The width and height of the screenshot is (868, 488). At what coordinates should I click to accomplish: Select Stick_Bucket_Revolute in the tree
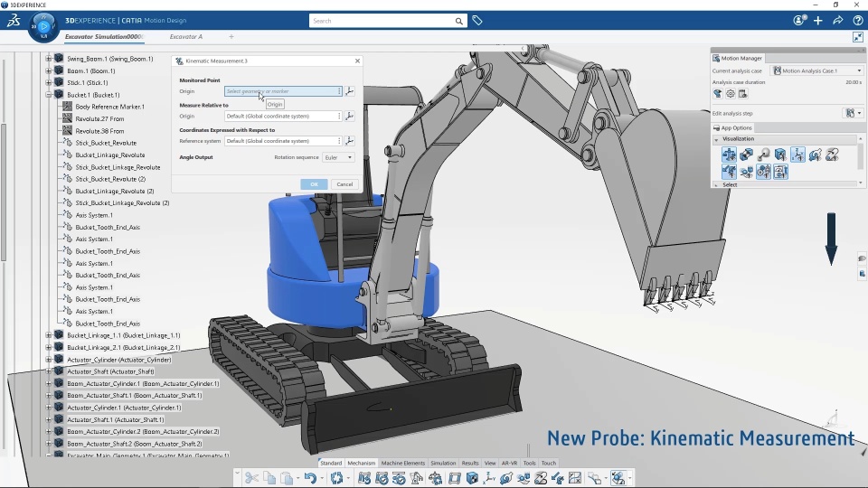tap(106, 143)
